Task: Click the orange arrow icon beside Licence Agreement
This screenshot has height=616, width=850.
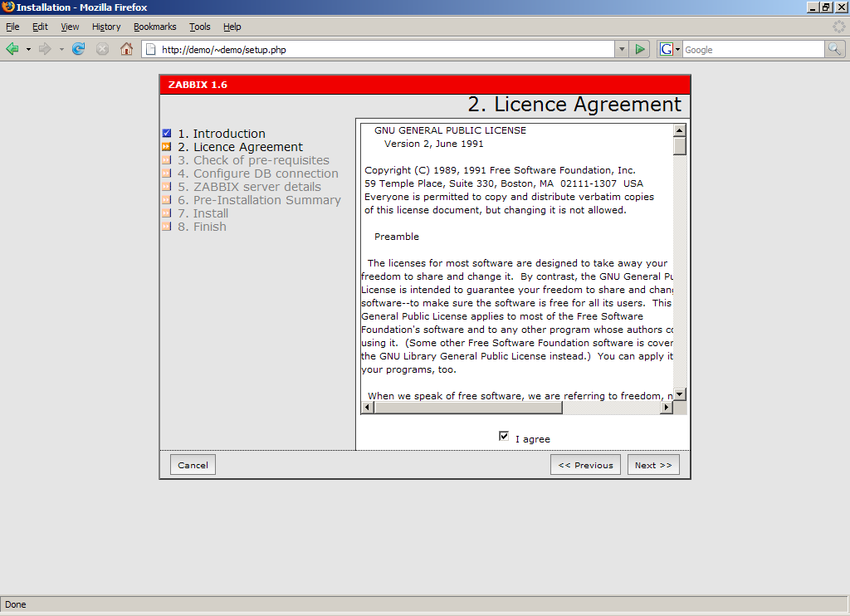Action: coord(166,147)
